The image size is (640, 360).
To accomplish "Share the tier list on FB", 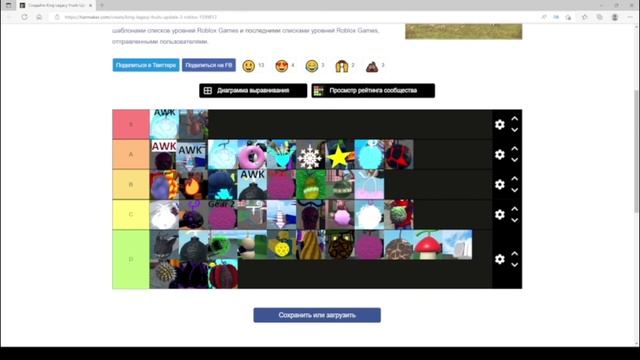I will tap(209, 65).
